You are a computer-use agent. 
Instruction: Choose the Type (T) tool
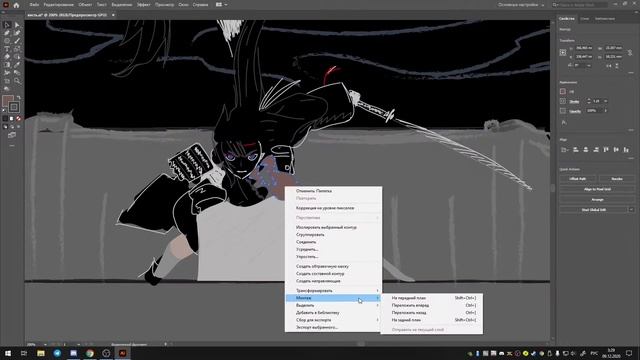(7, 49)
